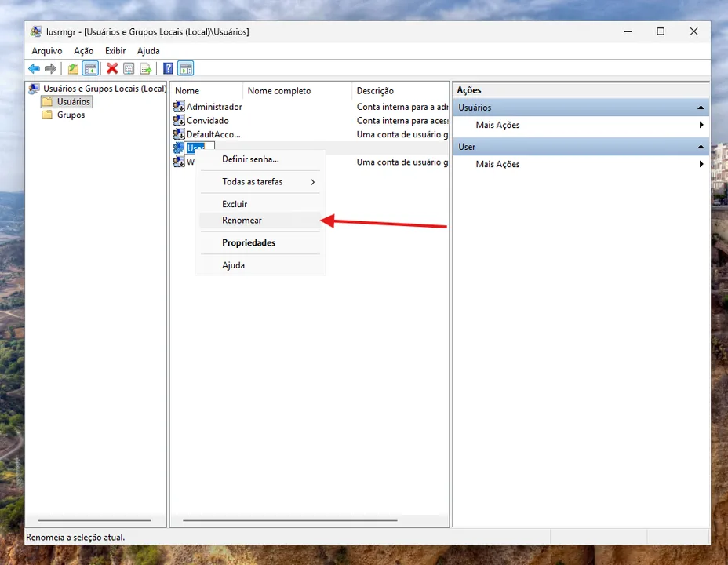Click the Convidado user icon
This screenshot has height=565, width=728.
(x=179, y=121)
